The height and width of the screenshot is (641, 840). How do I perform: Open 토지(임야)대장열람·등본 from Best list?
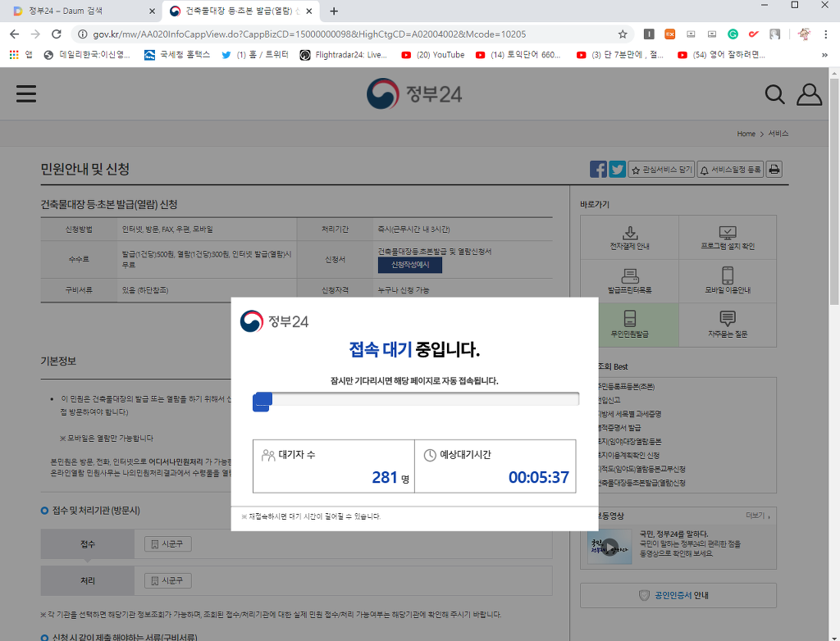tap(631, 442)
